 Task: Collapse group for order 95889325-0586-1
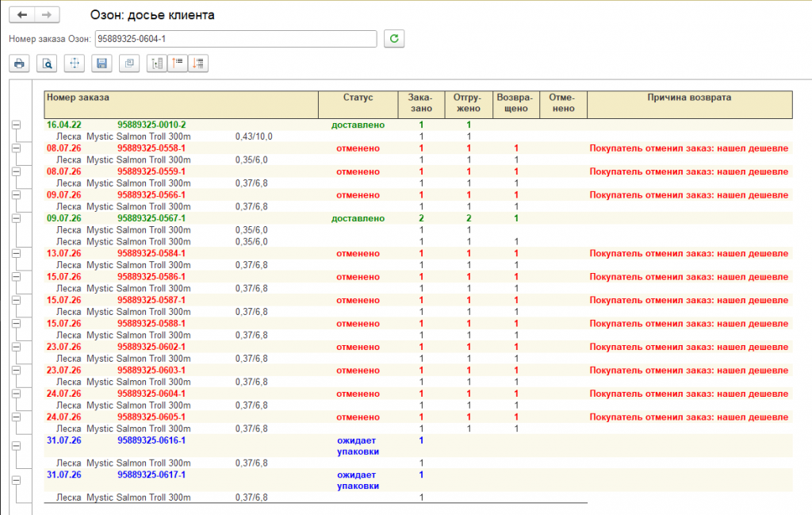17,277
